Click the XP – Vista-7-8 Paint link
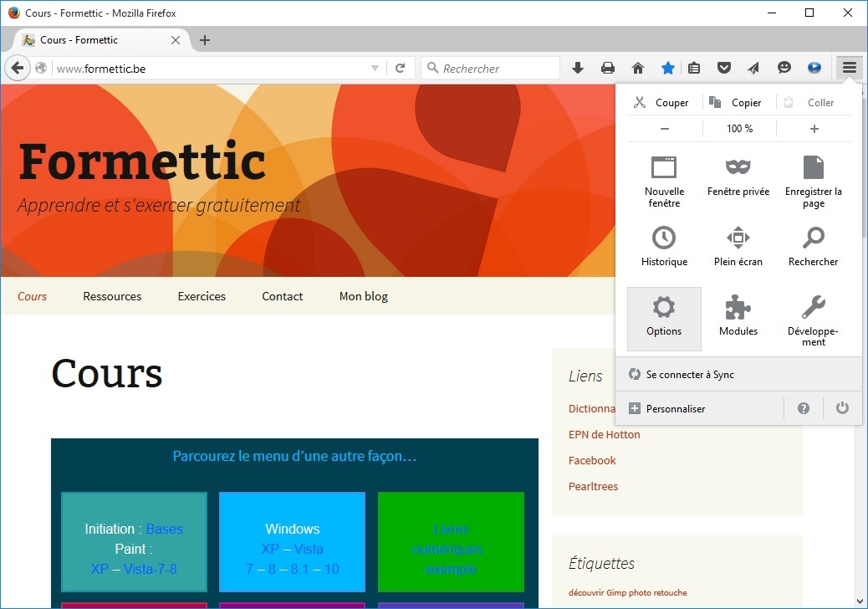This screenshot has width=868, height=609. tap(134, 569)
